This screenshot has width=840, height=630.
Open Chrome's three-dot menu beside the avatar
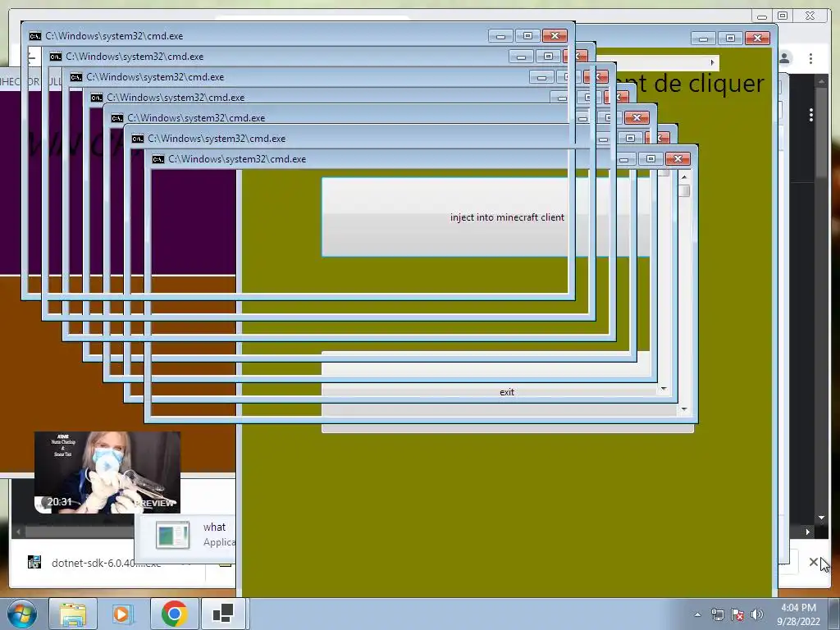click(x=811, y=58)
